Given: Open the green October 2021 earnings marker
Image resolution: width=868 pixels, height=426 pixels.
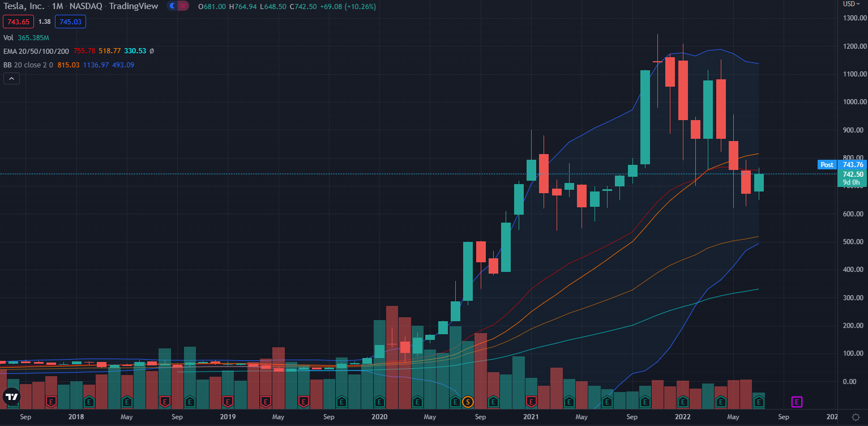Looking at the screenshot, I should [x=645, y=402].
